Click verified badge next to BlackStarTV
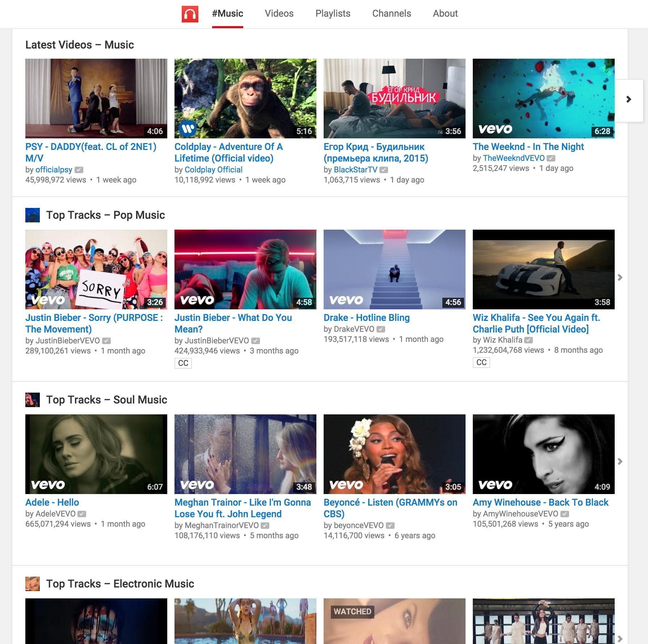This screenshot has height=644, width=648. tap(384, 170)
